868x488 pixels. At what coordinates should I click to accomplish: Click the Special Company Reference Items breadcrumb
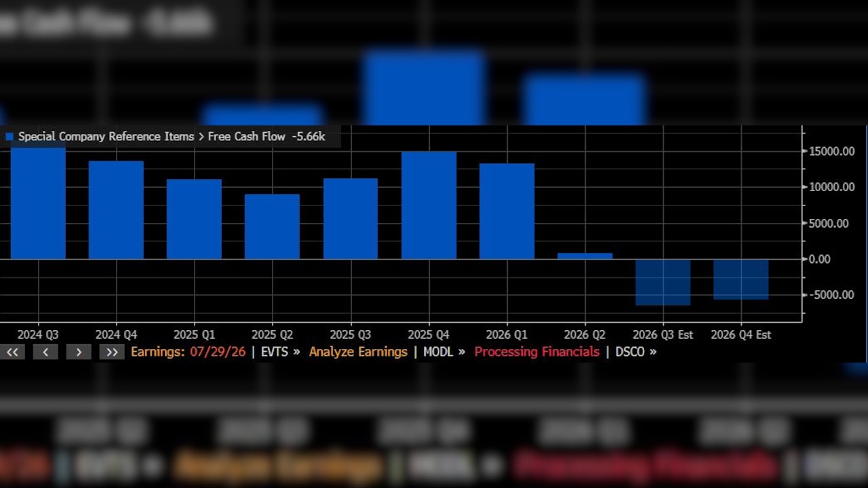point(106,137)
